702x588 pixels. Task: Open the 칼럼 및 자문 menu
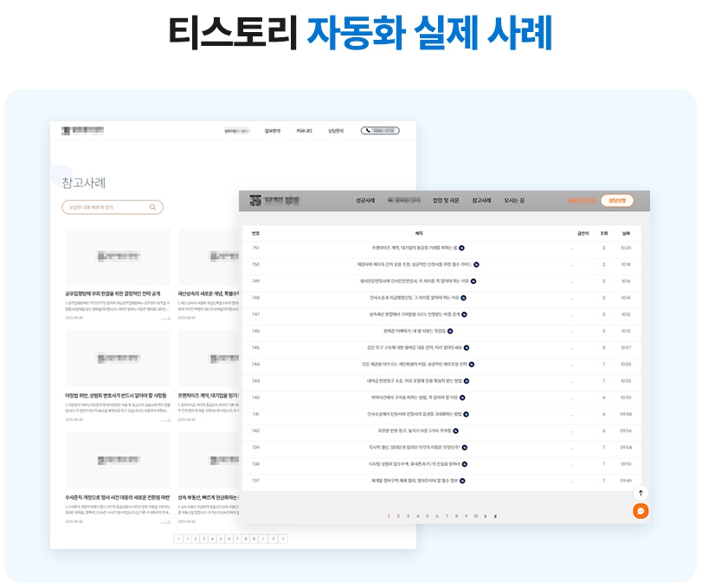446,201
